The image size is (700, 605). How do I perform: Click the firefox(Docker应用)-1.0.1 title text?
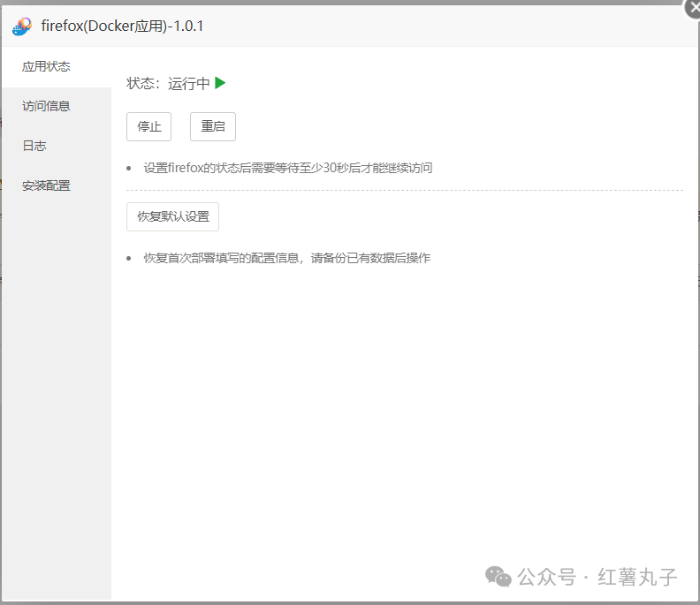tap(123, 26)
